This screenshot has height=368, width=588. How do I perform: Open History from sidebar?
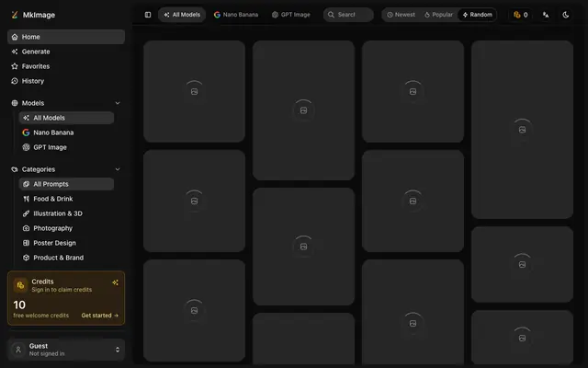pos(66,81)
